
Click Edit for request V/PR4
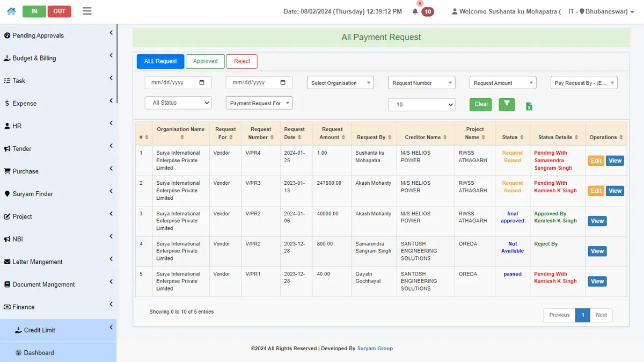point(596,161)
